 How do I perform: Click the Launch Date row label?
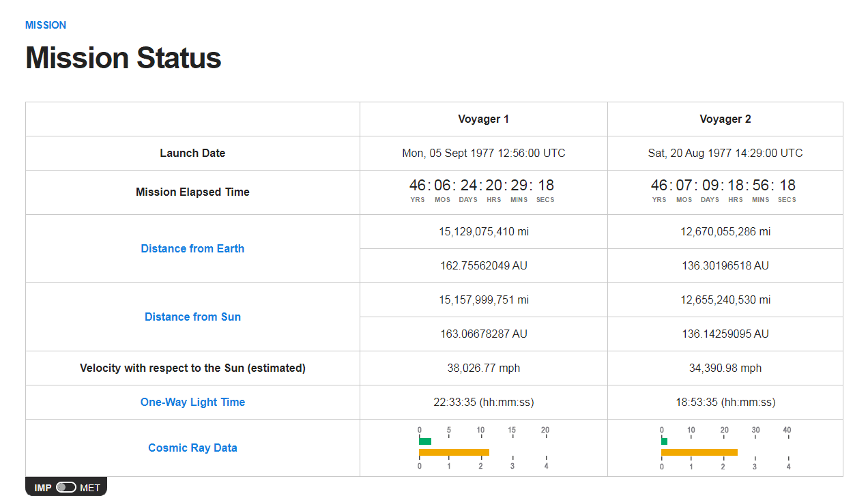click(x=192, y=153)
